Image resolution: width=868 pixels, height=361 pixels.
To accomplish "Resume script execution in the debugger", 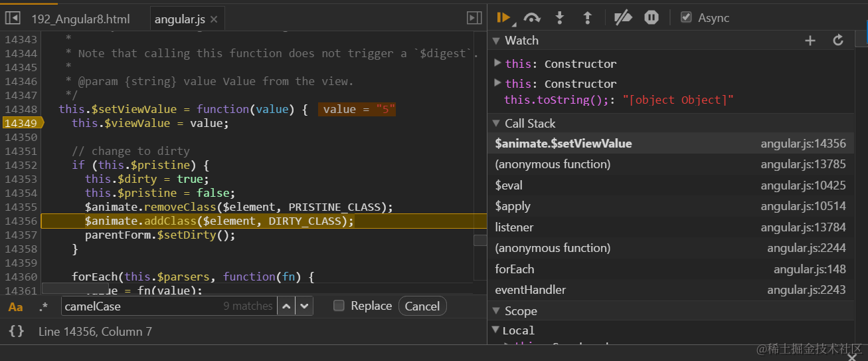I will (x=503, y=18).
